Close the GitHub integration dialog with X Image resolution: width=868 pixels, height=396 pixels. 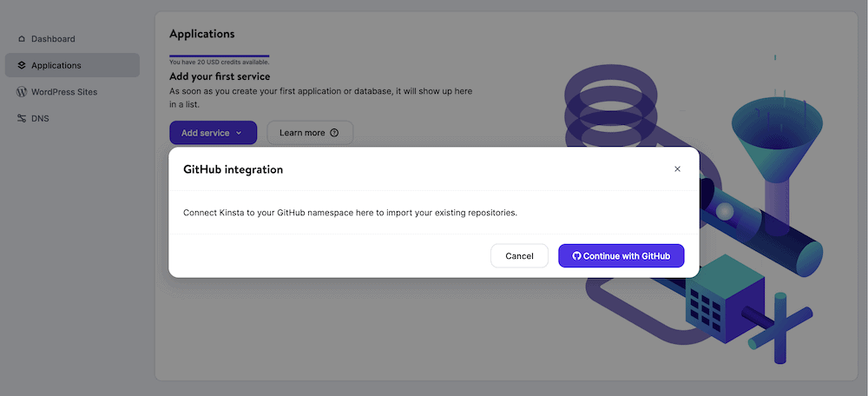pos(677,169)
